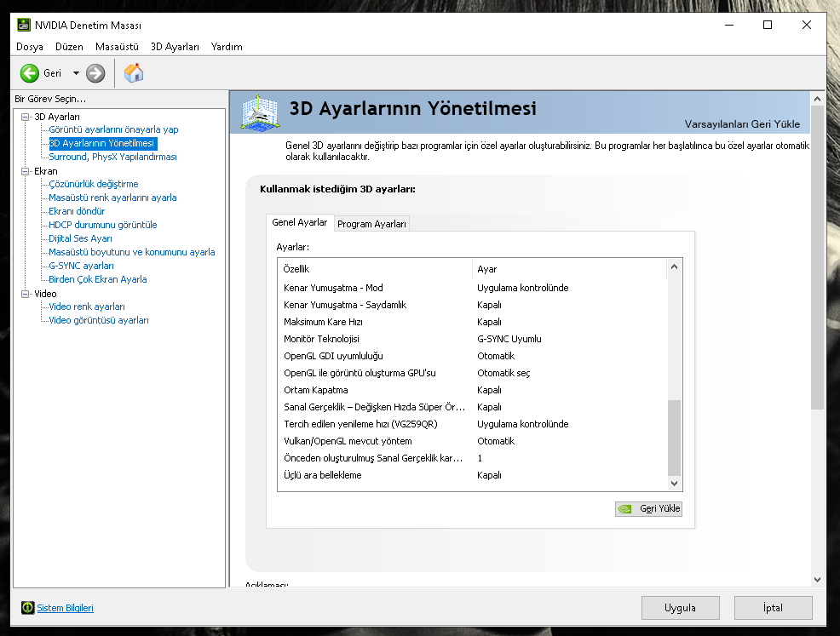Image resolution: width=840 pixels, height=636 pixels.
Task: Collapse the 3D Ayarları tree node
Action: [x=26, y=117]
